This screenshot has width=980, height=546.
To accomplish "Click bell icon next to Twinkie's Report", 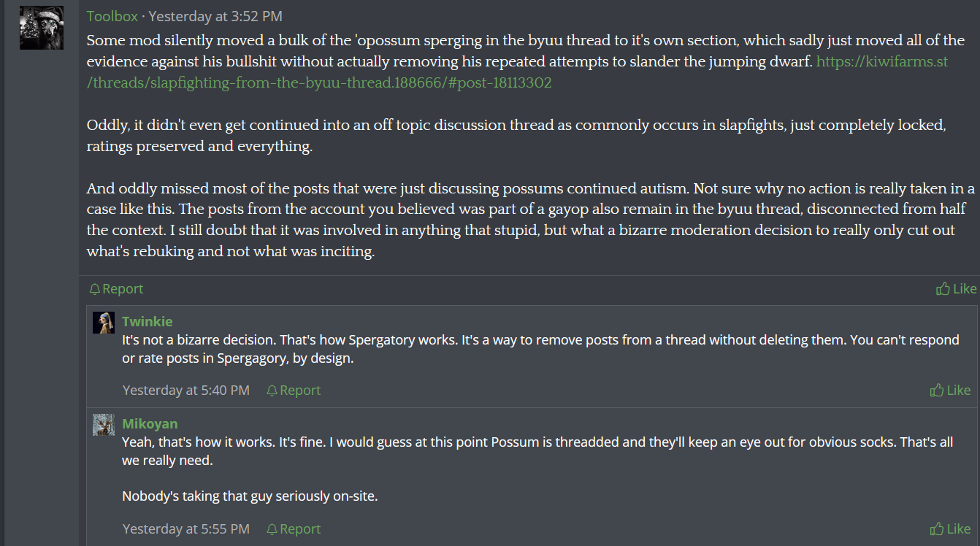I will [272, 391].
